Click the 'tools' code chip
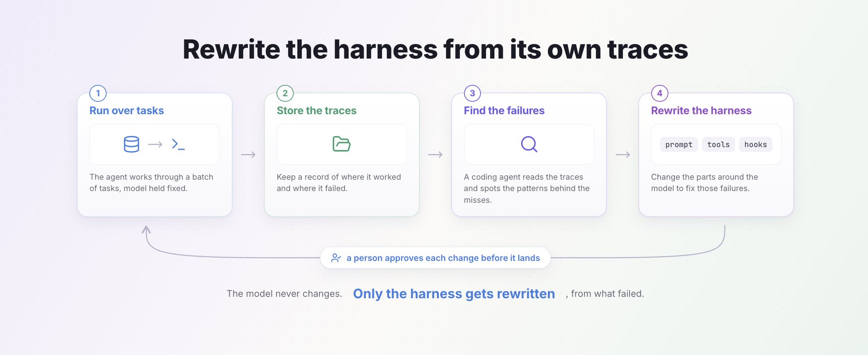This screenshot has width=868, height=355. tap(718, 144)
